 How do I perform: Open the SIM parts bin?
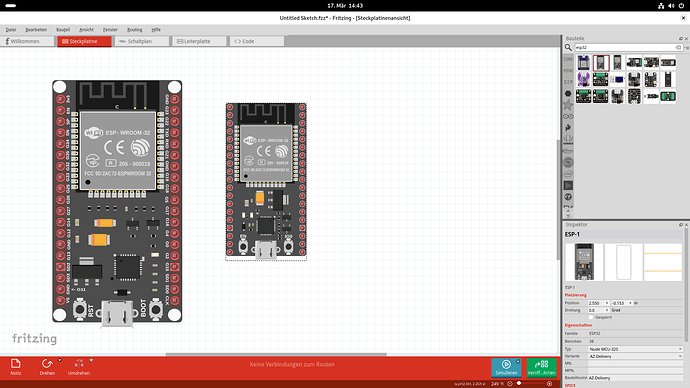(x=568, y=82)
